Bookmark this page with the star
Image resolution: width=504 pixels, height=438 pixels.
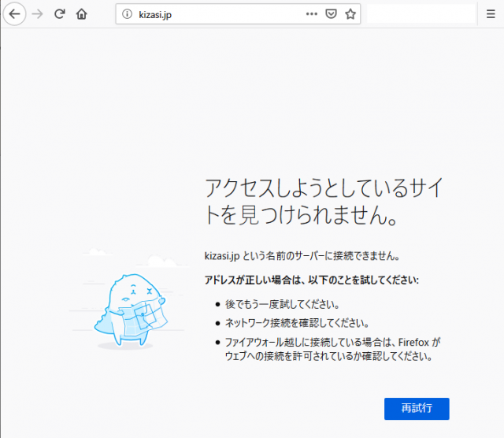click(x=350, y=14)
